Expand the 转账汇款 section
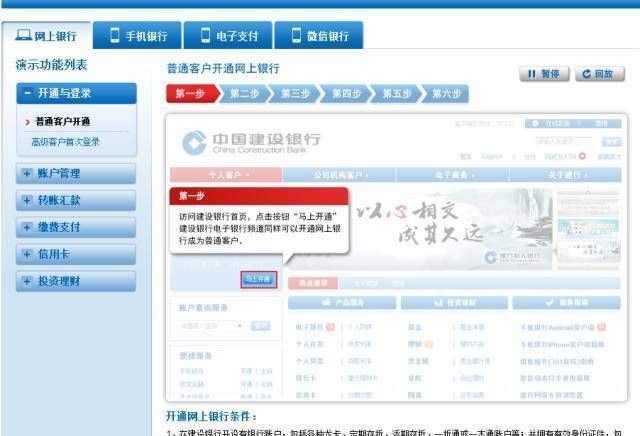640x436 pixels. (76, 200)
